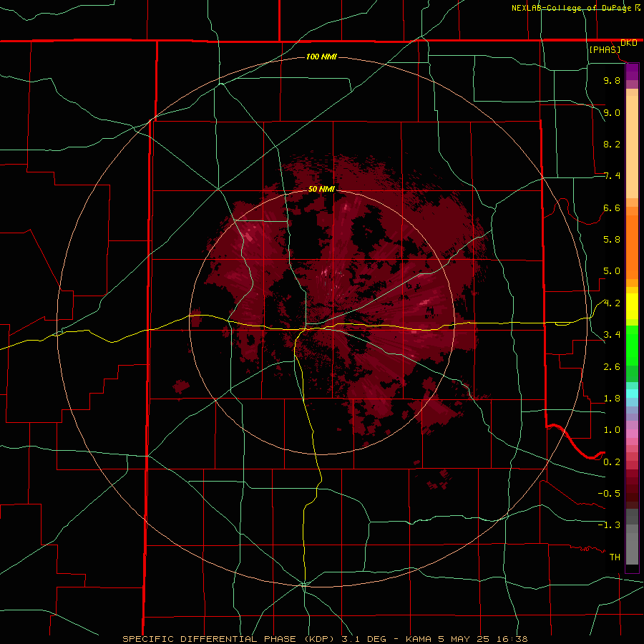Viewport: 644px width, 644px height.
Task: Pick the yellow segment of color bar
Action: tap(632, 306)
